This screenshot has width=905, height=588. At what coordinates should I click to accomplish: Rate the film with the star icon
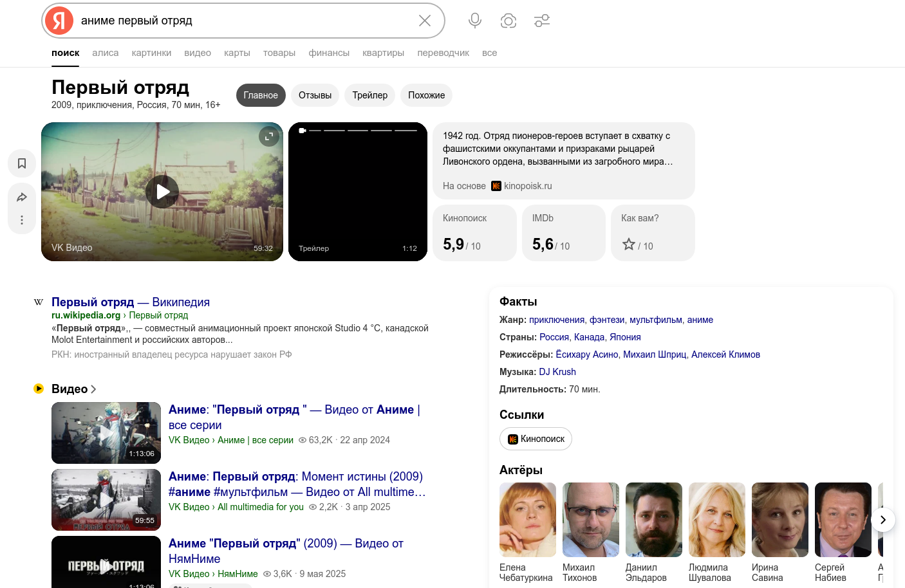click(x=629, y=244)
